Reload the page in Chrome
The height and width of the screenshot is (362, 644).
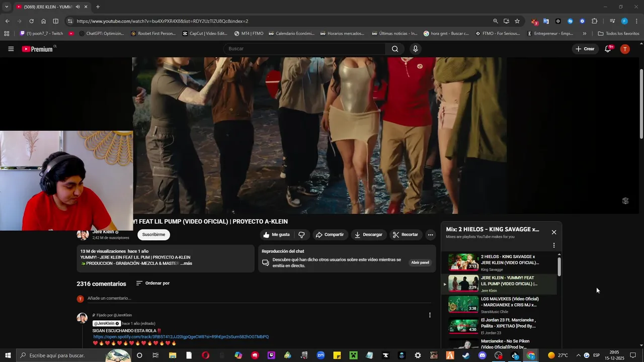pyautogui.click(x=31, y=21)
